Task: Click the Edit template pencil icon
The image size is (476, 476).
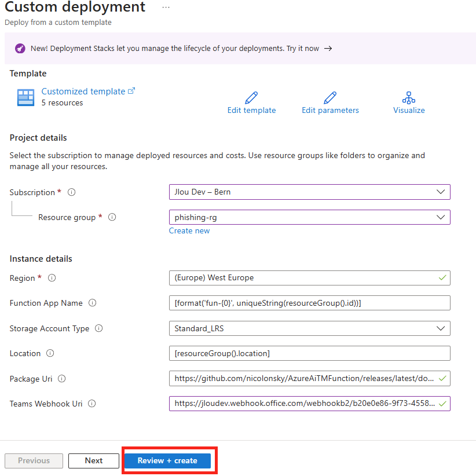Action: 251,98
